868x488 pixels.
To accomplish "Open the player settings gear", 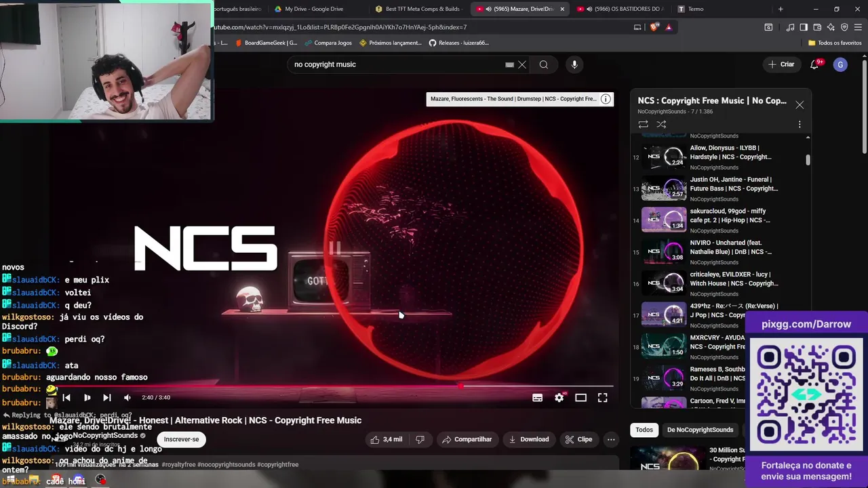I will [559, 398].
